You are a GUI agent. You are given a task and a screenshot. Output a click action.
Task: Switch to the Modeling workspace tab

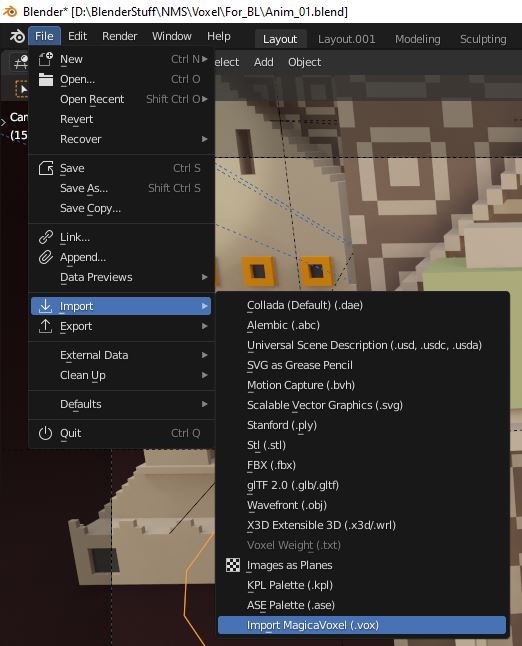pyautogui.click(x=417, y=39)
